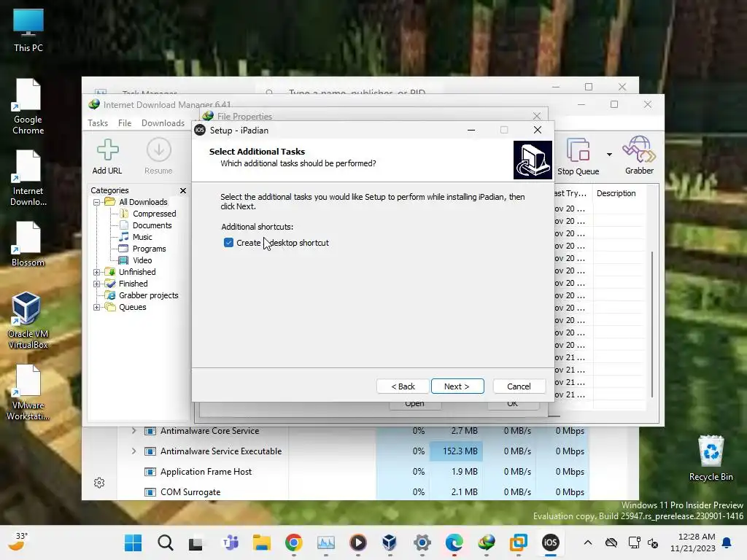Open the Windows Start menu
The image size is (747, 560).
point(133,542)
